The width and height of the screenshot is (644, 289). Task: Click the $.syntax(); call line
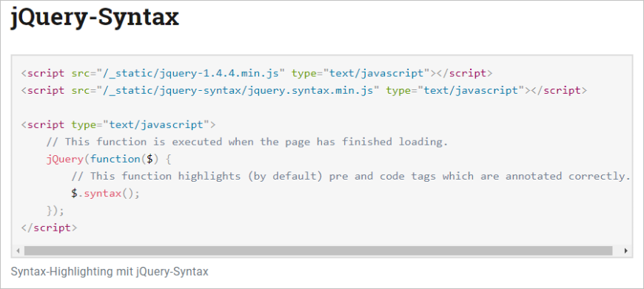coord(106,193)
